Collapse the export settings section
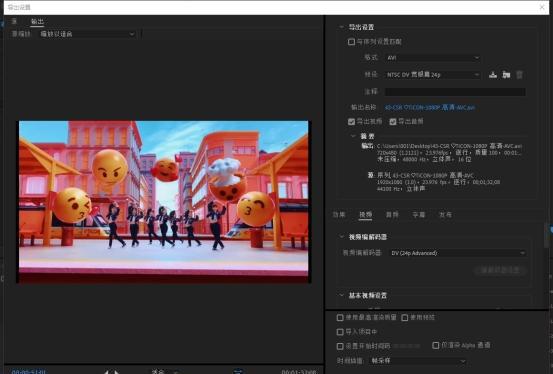The image size is (553, 374). (341, 27)
